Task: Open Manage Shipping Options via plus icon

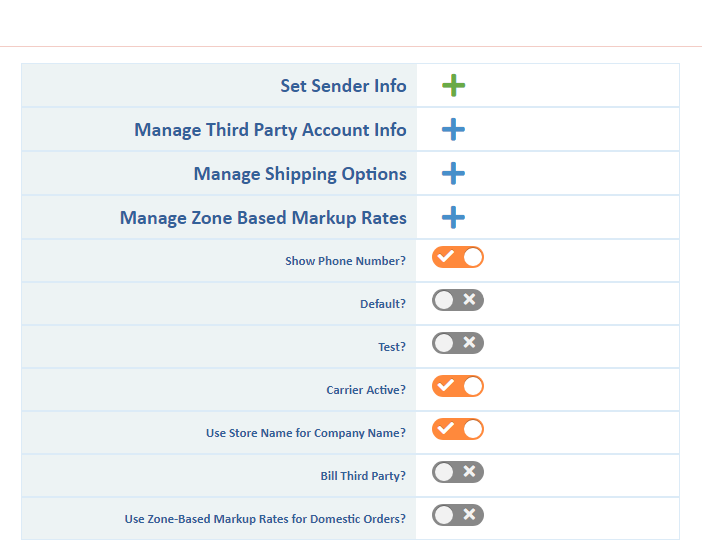Action: pos(453,174)
